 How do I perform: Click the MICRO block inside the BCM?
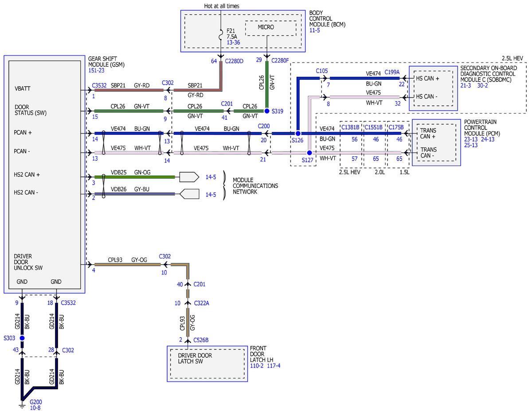(270, 28)
